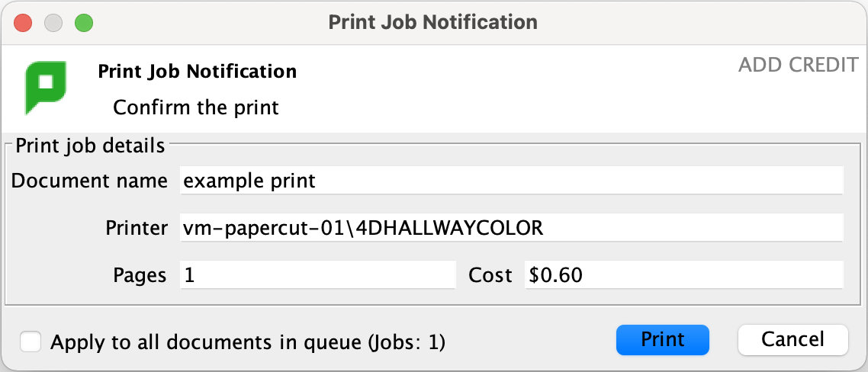
Task: Click the 'Pages' label text
Action: [x=140, y=275]
